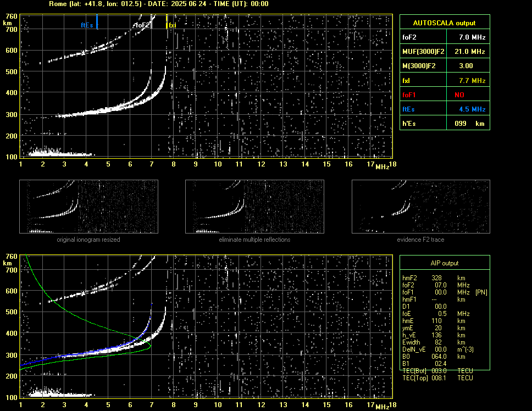Select the Ewidth 82 km row
The image size is (532, 411).
(x=434, y=342)
